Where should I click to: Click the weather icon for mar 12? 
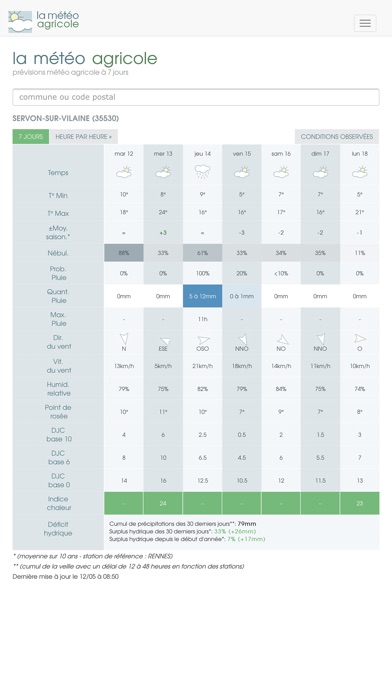point(124,172)
